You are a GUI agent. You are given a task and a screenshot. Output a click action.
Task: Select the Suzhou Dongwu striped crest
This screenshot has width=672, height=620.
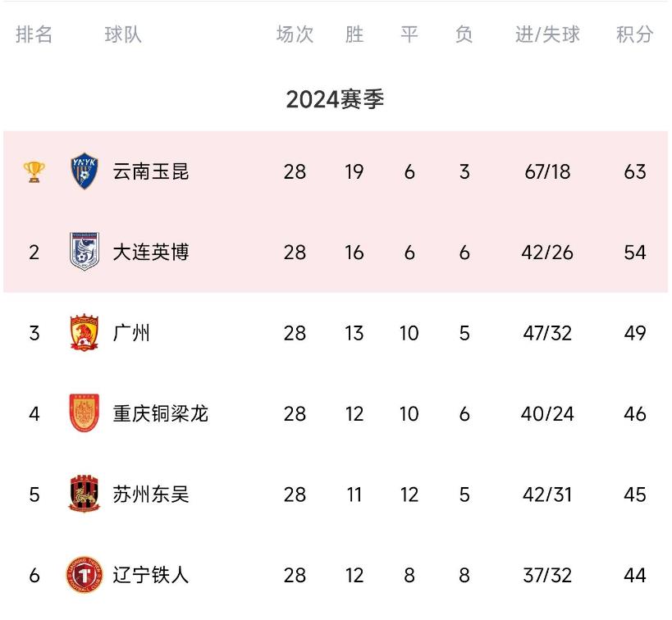pyautogui.click(x=85, y=494)
